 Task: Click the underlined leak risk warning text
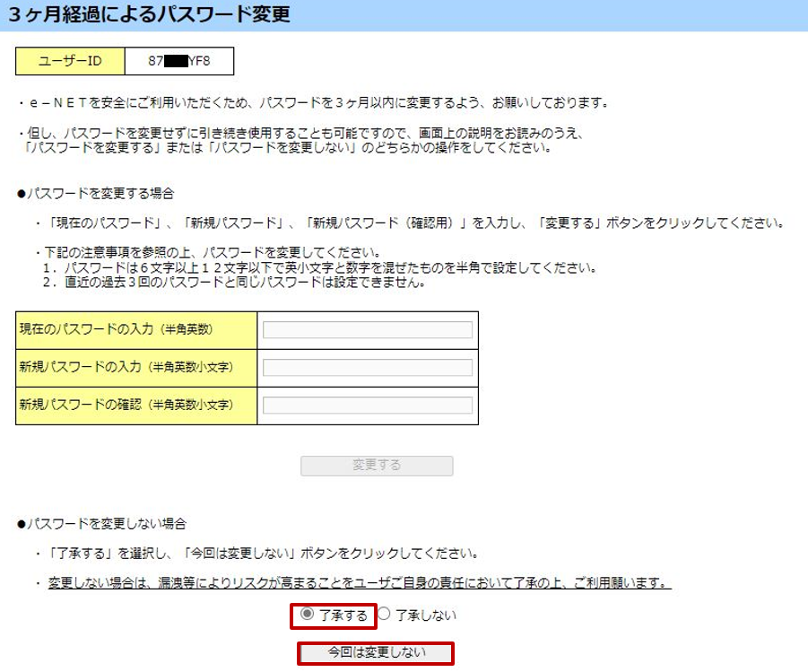tap(359, 583)
